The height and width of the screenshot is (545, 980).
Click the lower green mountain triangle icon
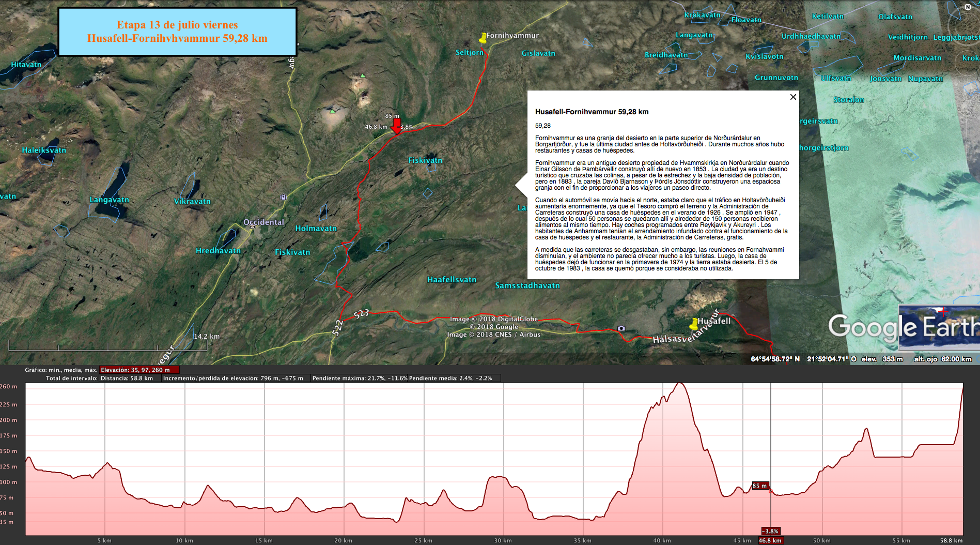(332, 111)
